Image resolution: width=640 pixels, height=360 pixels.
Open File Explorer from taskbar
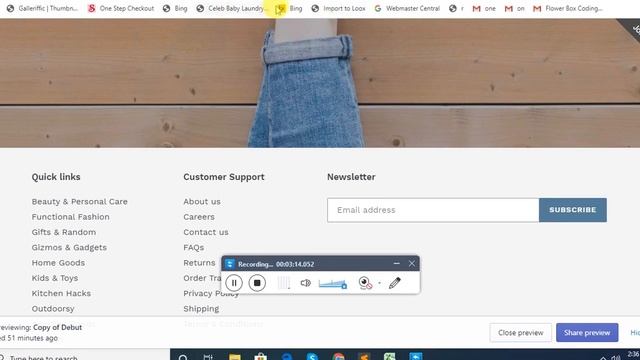click(x=235, y=357)
